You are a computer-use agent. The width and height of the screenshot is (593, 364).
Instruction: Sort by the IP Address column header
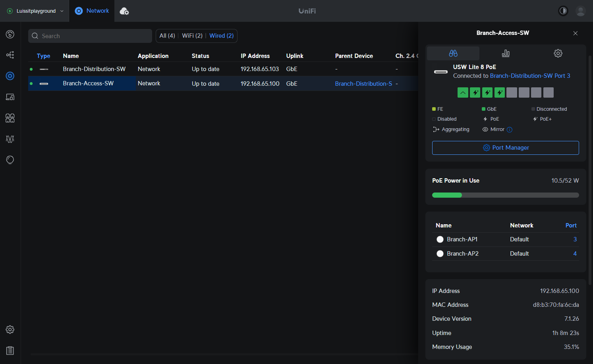[255, 56]
